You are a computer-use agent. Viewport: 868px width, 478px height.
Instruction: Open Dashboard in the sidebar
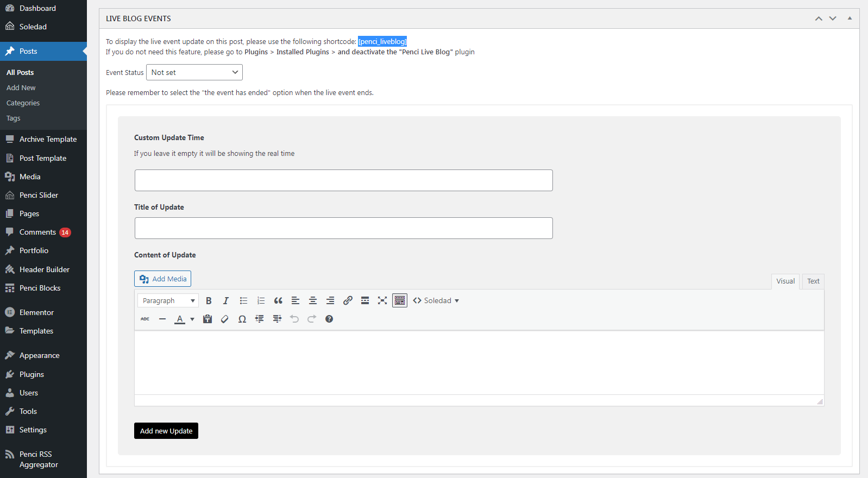(43, 8)
